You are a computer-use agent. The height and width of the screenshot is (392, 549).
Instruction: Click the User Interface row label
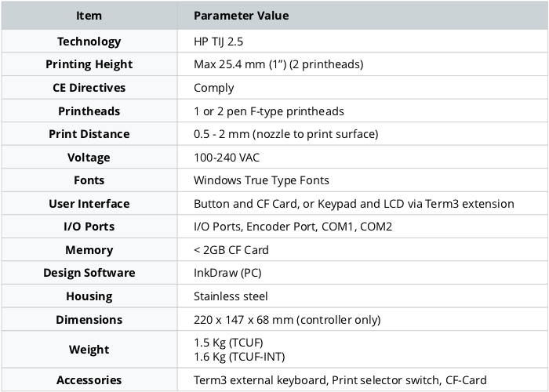click(89, 204)
